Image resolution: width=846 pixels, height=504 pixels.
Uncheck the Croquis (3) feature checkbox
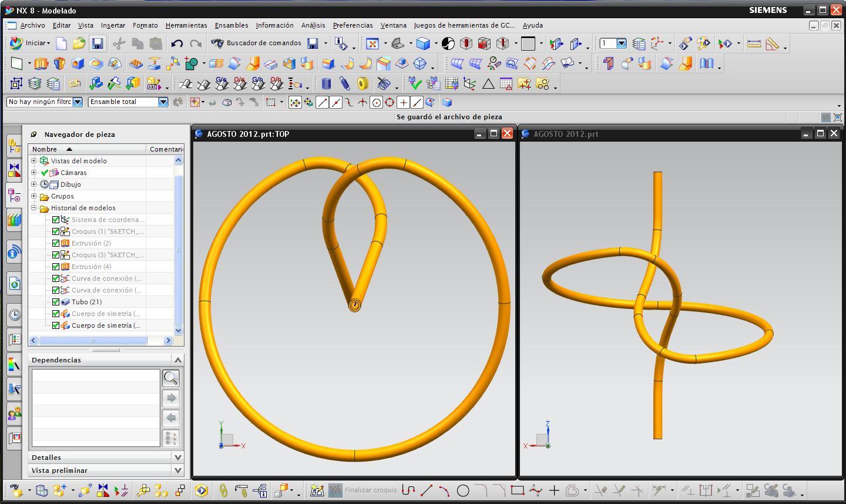[x=56, y=255]
